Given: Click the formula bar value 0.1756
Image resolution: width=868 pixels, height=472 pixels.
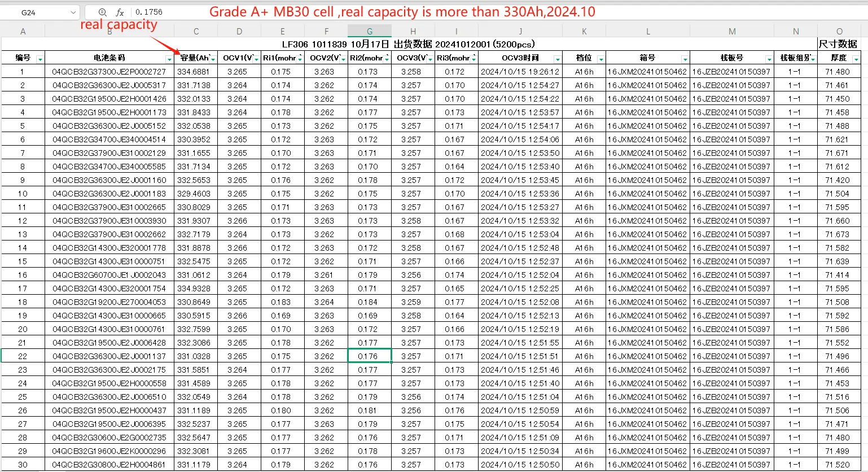Looking at the screenshot, I should 148,12.
